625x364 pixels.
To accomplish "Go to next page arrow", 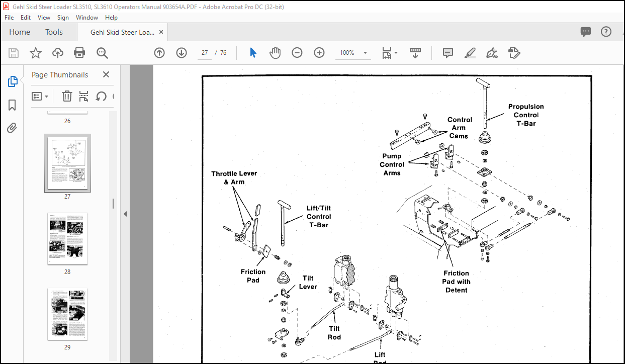I will click(x=182, y=53).
